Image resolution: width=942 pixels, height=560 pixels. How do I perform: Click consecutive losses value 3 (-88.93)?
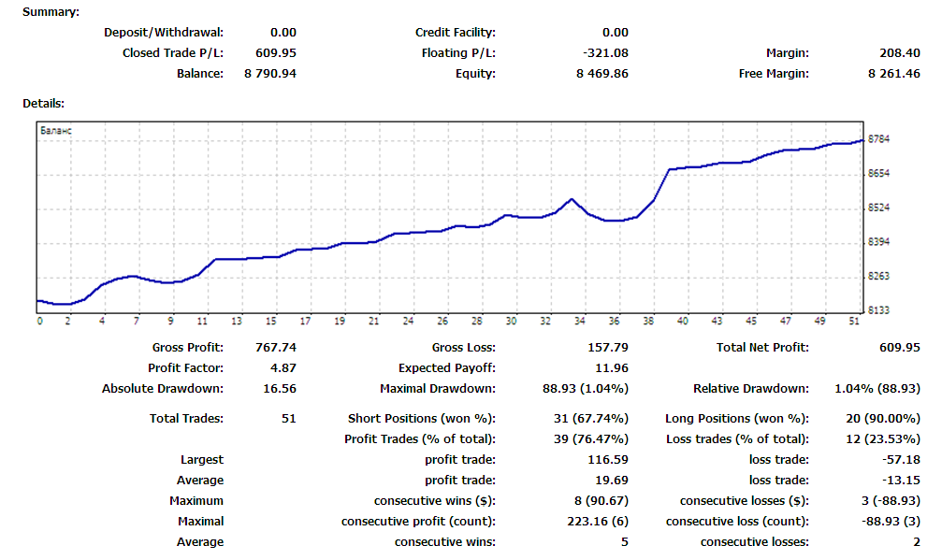click(x=891, y=500)
